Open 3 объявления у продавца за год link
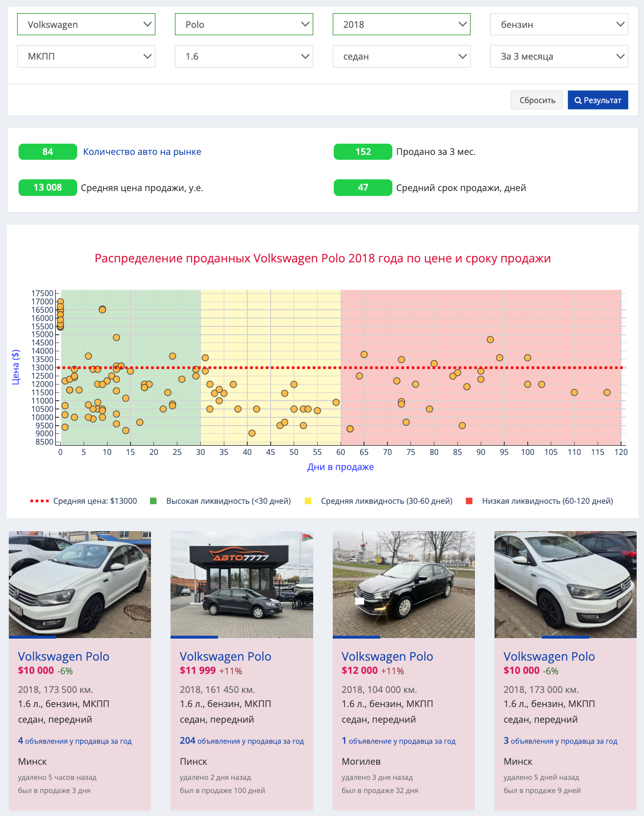The image size is (644, 816). (560, 741)
